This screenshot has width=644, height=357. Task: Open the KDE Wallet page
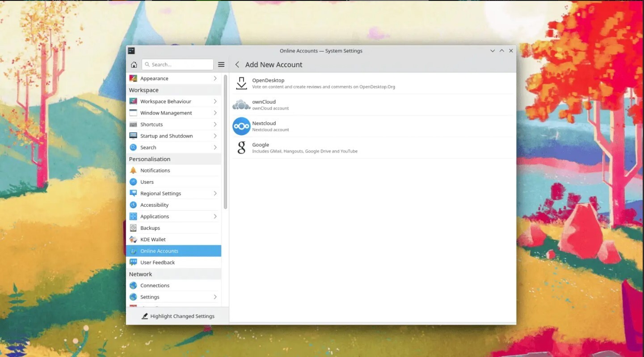click(174, 239)
